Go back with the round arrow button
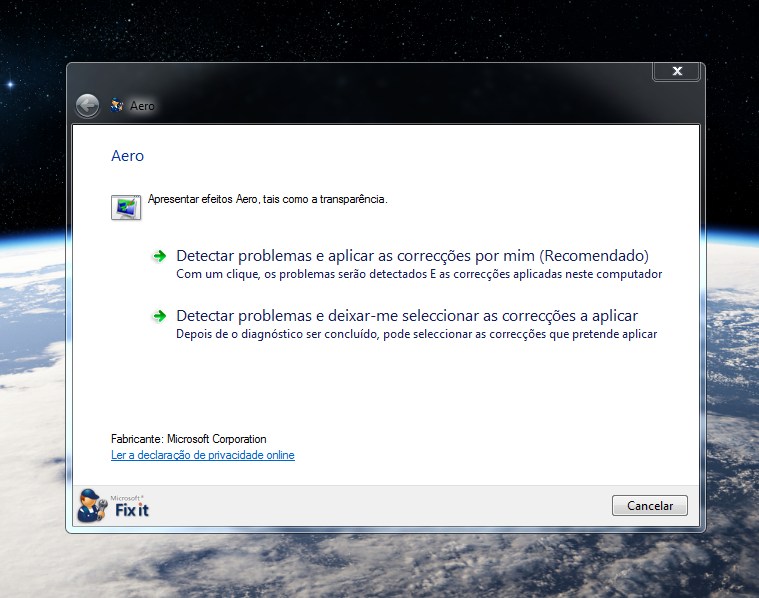Image resolution: width=759 pixels, height=598 pixels. pos(88,106)
